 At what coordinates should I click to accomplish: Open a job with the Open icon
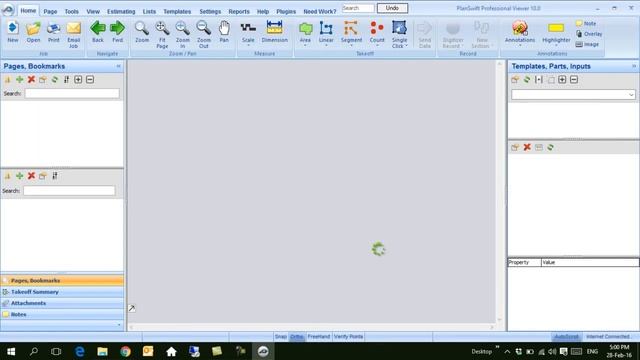[x=33, y=32]
